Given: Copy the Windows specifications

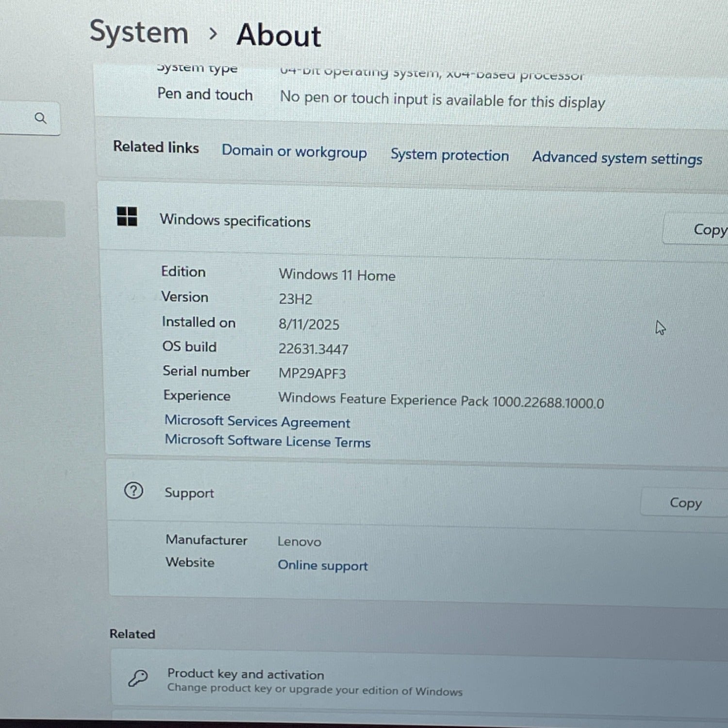Looking at the screenshot, I should [x=696, y=229].
